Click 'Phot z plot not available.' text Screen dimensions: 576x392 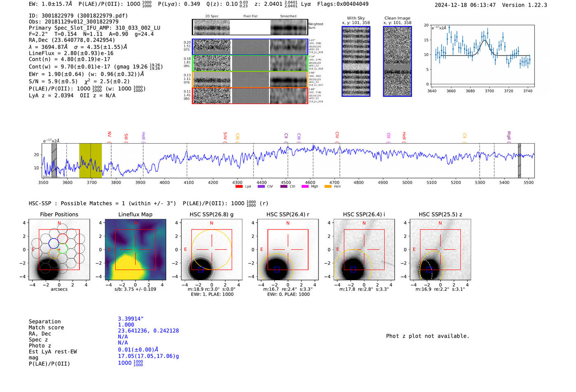click(x=427, y=336)
